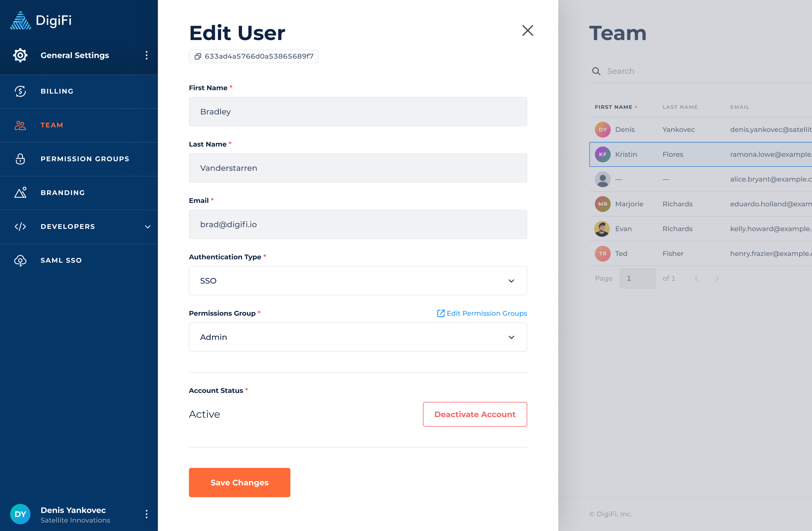
Task: Go to Billing settings
Action: point(57,91)
